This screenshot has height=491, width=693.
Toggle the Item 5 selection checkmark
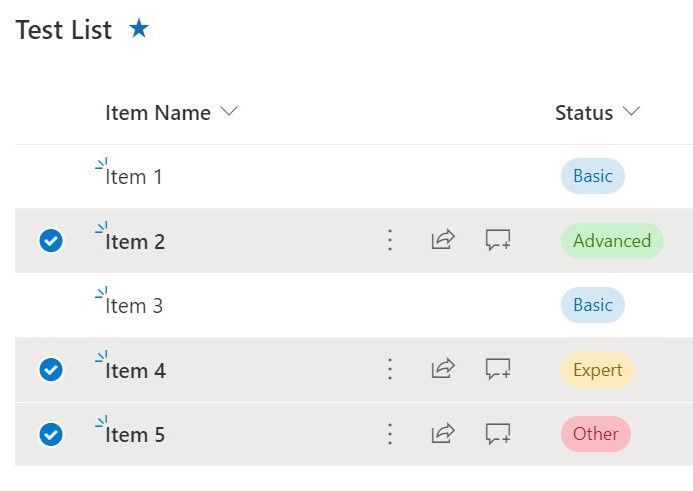50,434
